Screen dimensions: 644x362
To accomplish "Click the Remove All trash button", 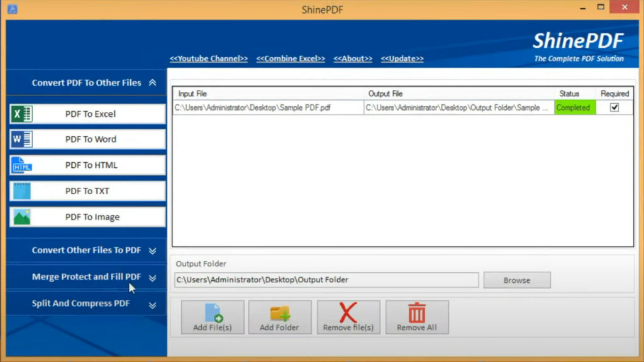I will [x=417, y=317].
